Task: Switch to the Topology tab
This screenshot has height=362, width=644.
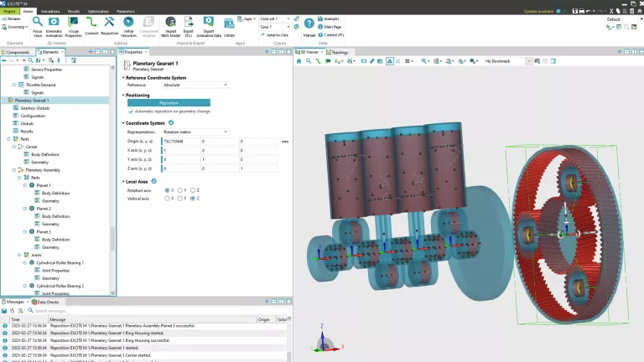Action: pos(337,52)
